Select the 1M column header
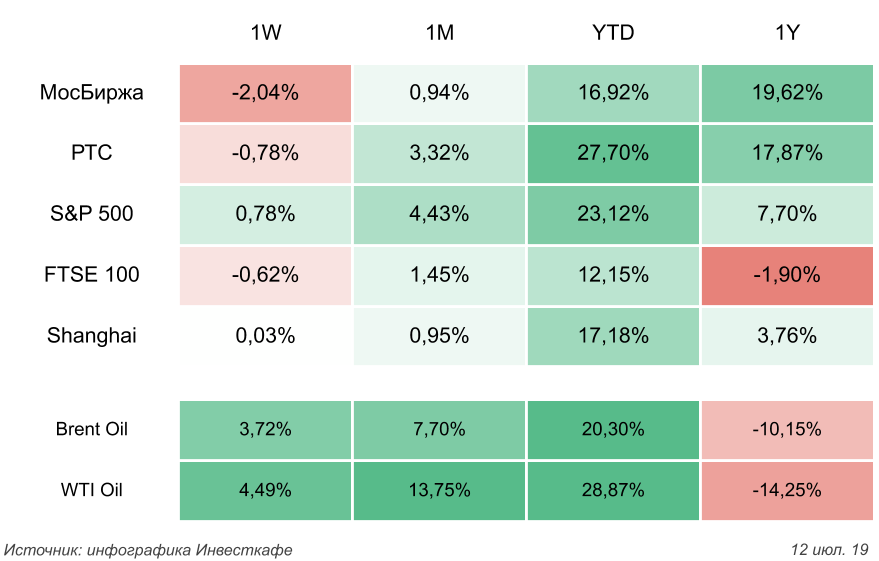The height and width of the screenshot is (561, 879). tap(439, 34)
